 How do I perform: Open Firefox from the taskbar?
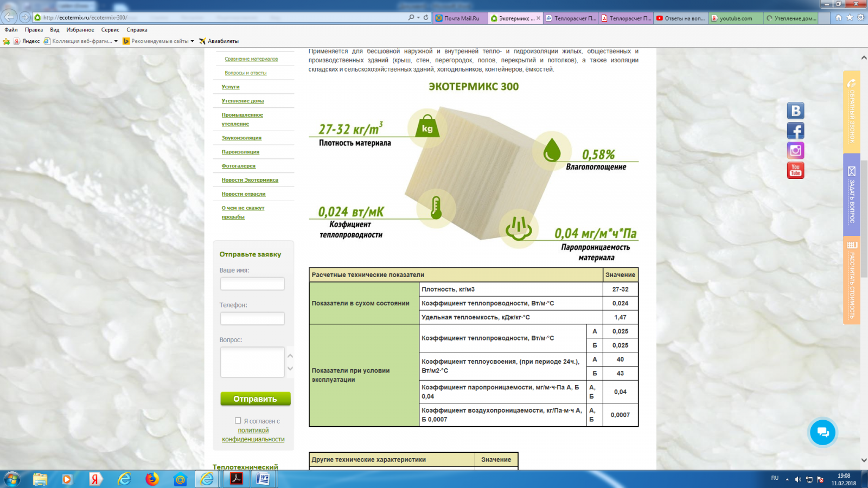click(152, 479)
